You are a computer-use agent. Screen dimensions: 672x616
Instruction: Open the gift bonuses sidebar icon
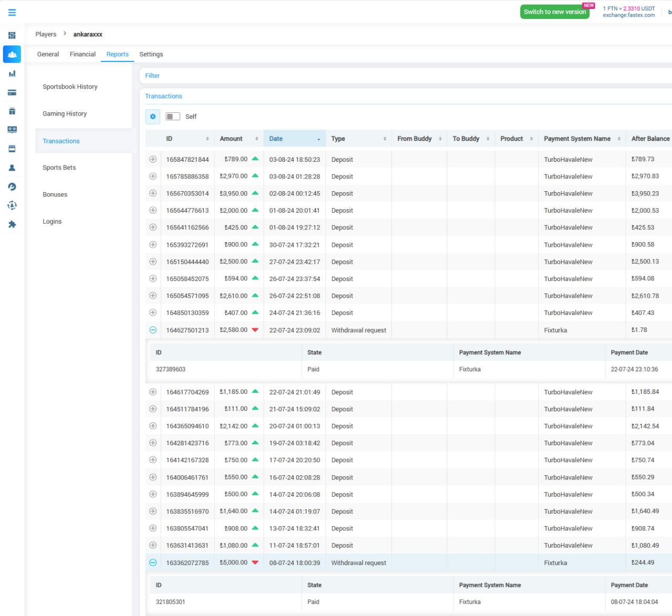click(12, 111)
